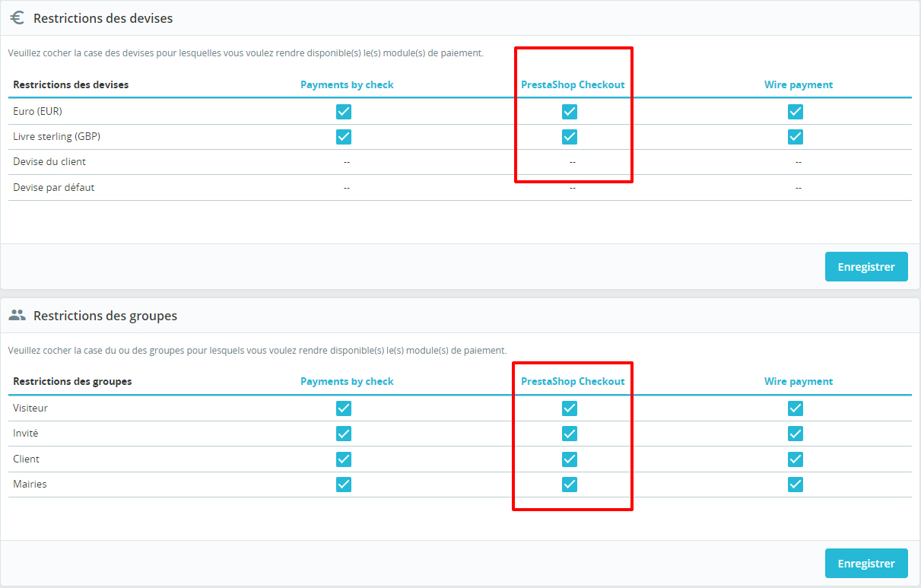The image size is (921, 588).
Task: Uncheck Mairies for Wire payment
Action: (x=796, y=485)
